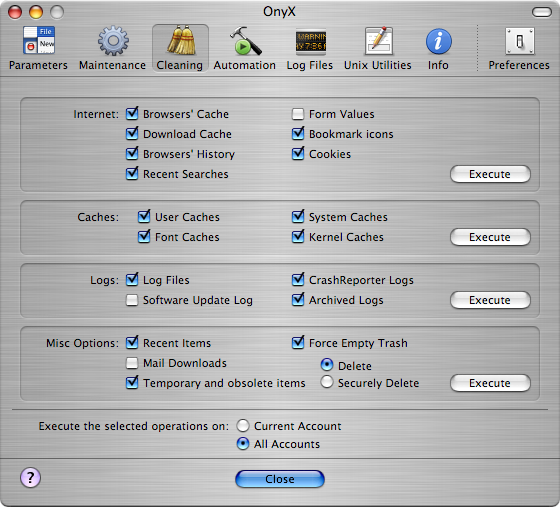Uncheck Force Empty Trash checkbox
This screenshot has height=507, width=560.
pos(298,342)
